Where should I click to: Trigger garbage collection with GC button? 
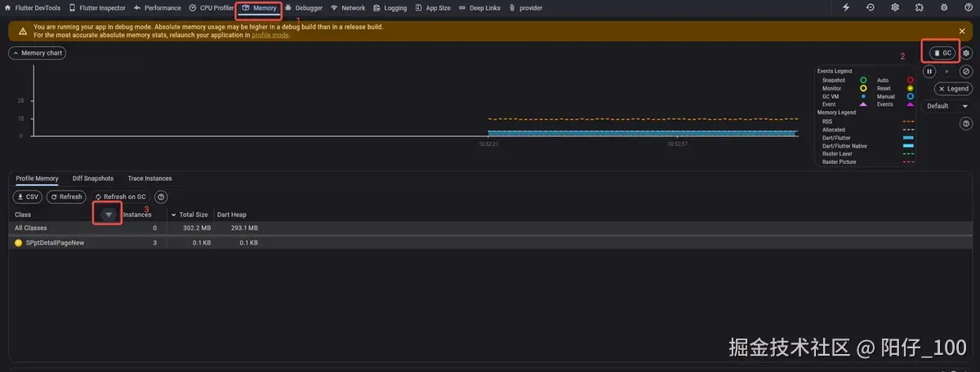tap(942, 53)
